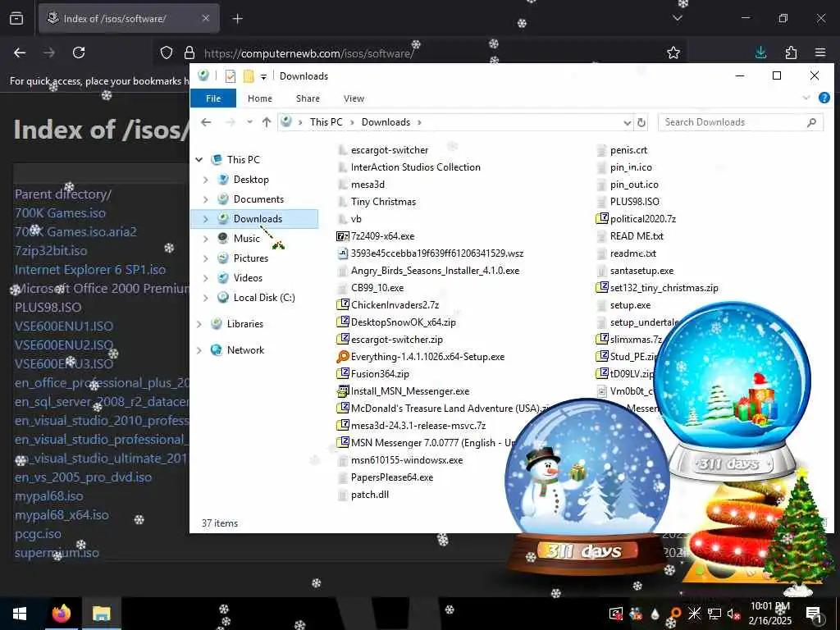
Task: Click the File Explorer taskbar icon
Action: click(101, 614)
